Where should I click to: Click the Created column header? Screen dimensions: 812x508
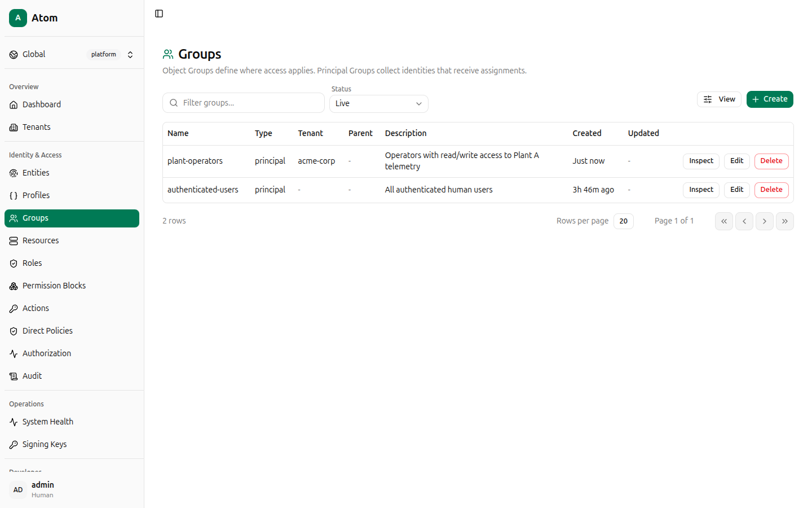click(587, 134)
